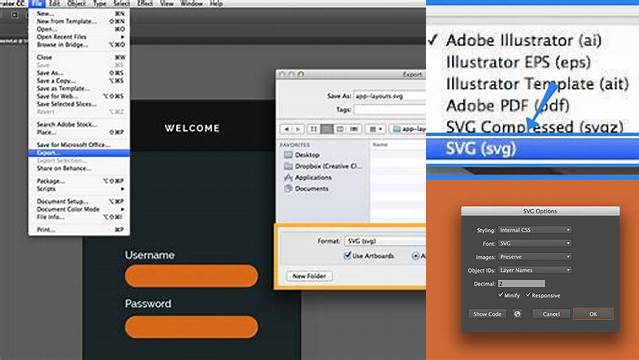This screenshot has width=639, height=360.
Task: Click the Applications icon in Favorites
Action: click(288, 177)
